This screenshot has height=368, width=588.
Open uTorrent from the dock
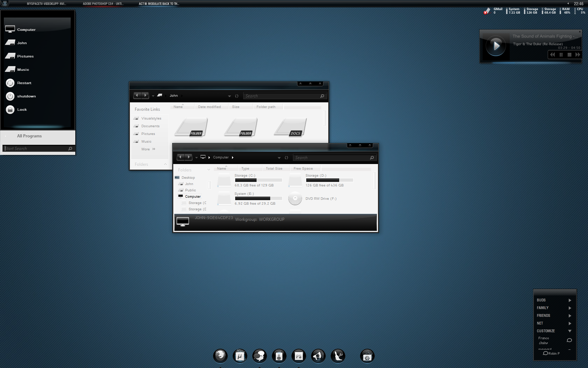[x=240, y=356]
